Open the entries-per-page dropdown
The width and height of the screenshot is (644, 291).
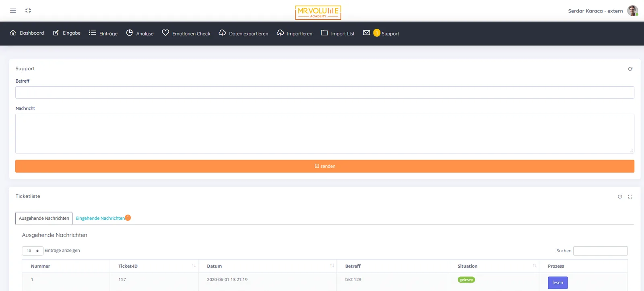[x=33, y=251]
